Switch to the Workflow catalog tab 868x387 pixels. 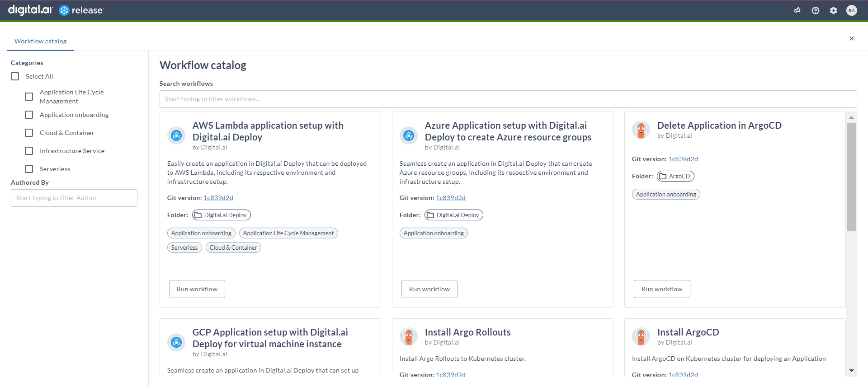[41, 41]
